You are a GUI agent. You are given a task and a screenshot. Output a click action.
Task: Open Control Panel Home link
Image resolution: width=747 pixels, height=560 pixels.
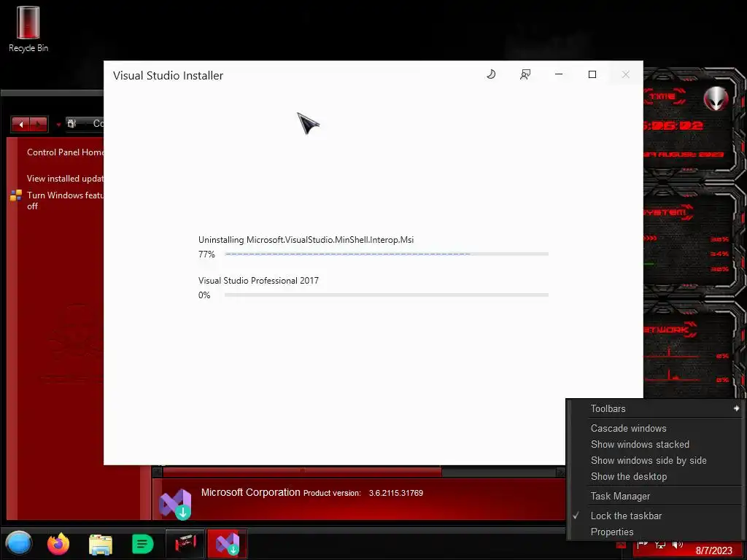tap(65, 152)
